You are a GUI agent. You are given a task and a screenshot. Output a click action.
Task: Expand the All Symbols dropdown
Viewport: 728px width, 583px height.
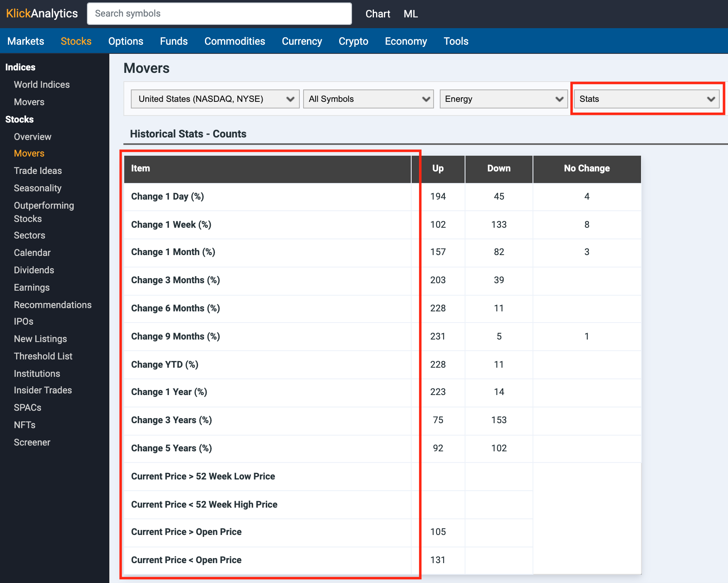(369, 99)
